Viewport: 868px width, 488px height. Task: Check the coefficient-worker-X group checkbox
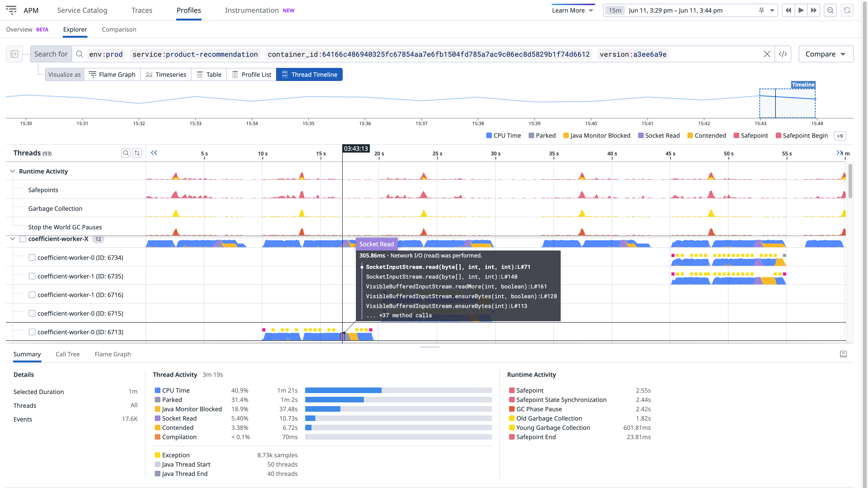23,239
